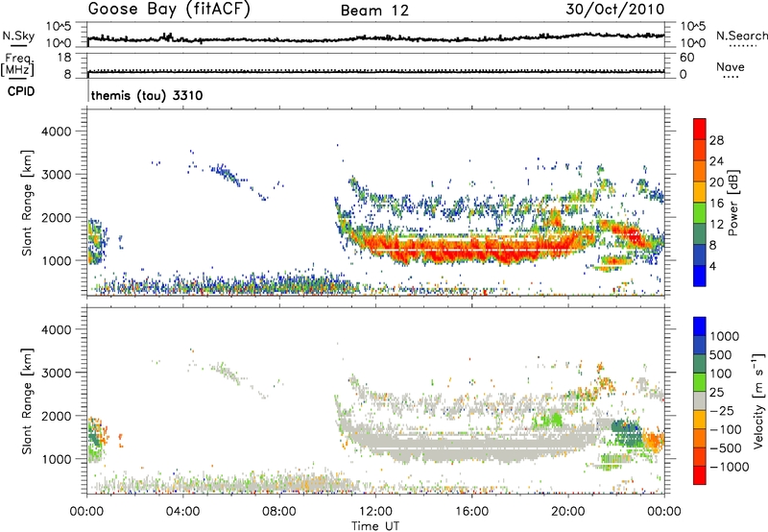Click the 'N.Sky' legend label
Image resolution: width=768 pixels, height=532 pixels.
18,36
